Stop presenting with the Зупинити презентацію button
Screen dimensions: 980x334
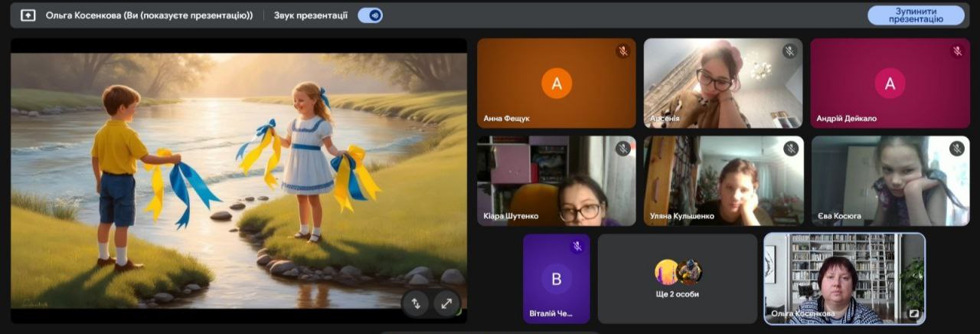915,15
